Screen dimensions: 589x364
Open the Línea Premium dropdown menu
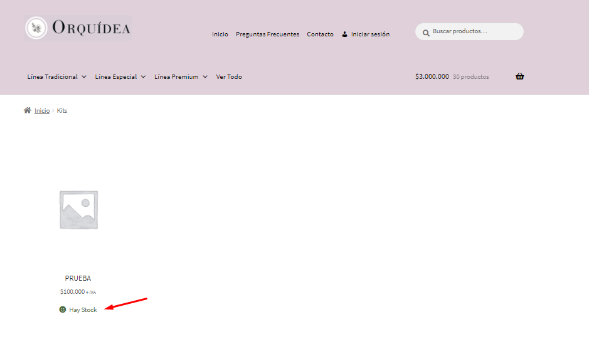181,77
